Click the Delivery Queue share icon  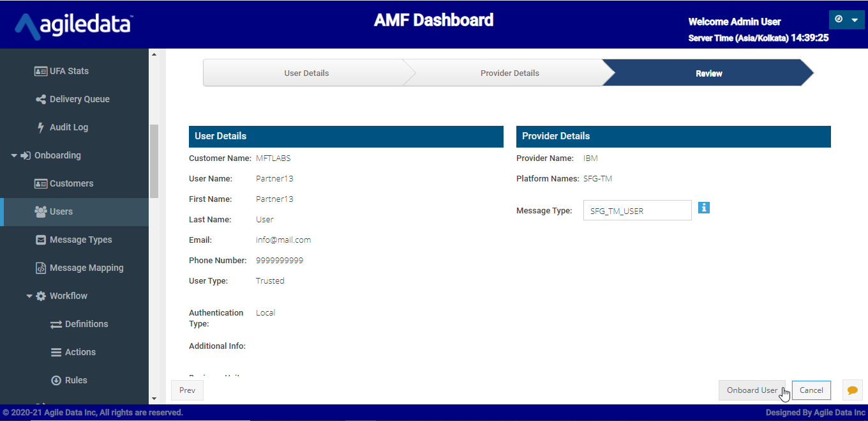click(x=41, y=99)
